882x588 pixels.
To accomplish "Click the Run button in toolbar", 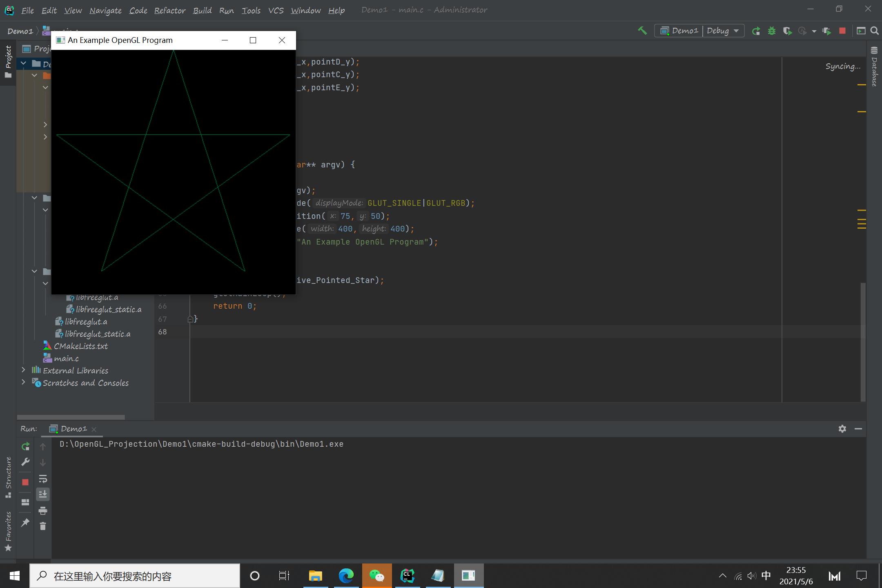I will pos(756,31).
